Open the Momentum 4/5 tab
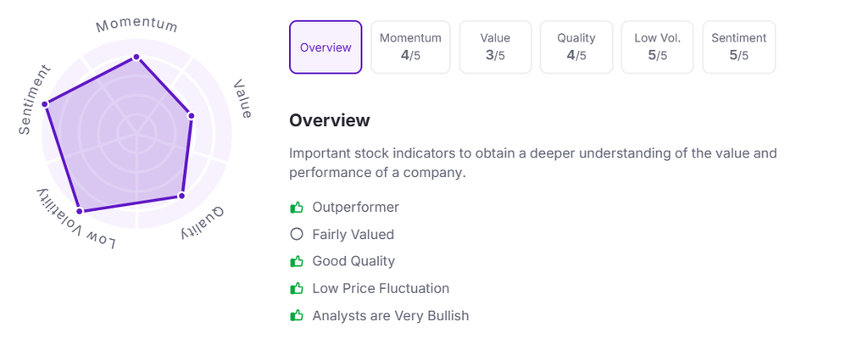Image resolution: width=868 pixels, height=355 pixels. 410,47
